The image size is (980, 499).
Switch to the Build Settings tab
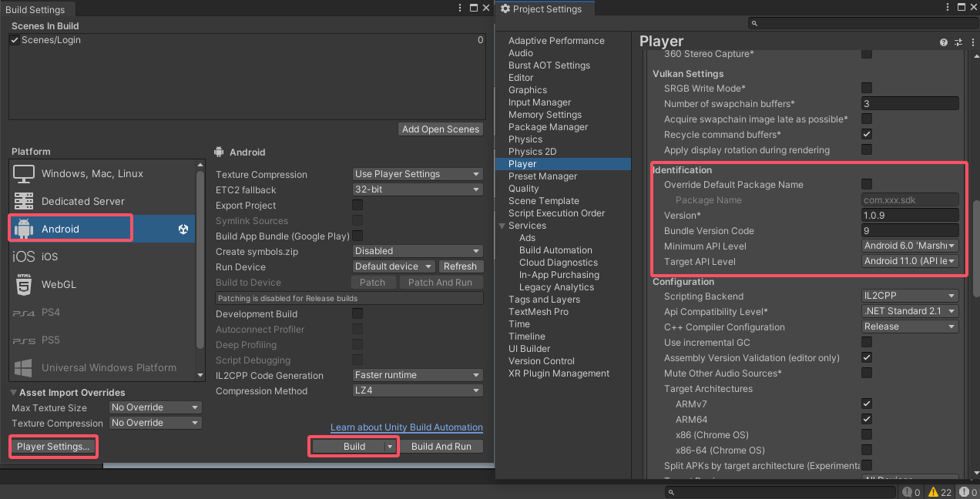37,9
